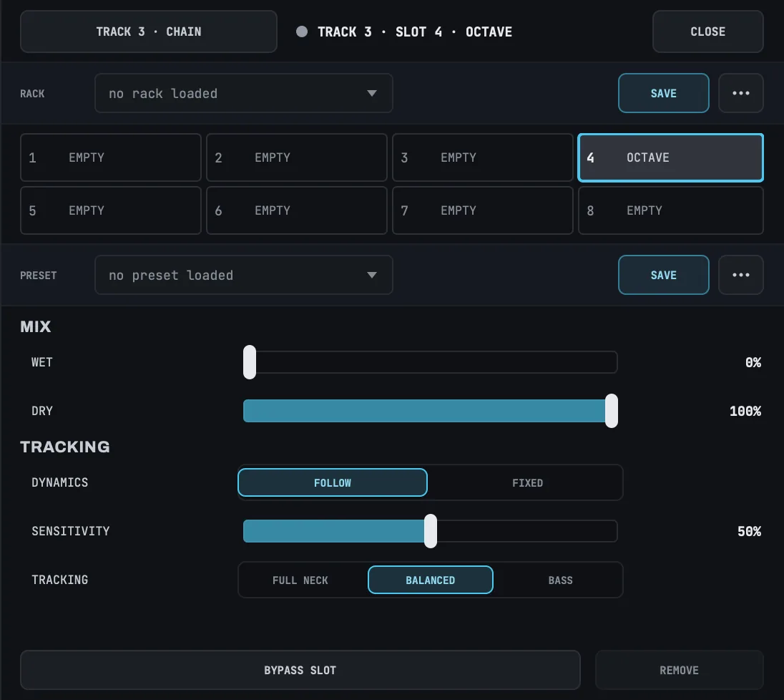Set Dynamics to Follow
This screenshot has height=700, width=784.
(x=333, y=482)
